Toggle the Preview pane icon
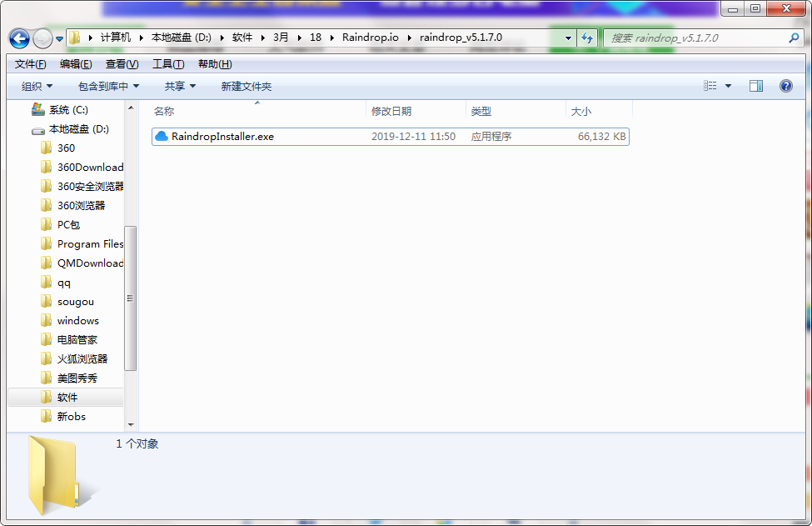The image size is (812, 526). tap(758, 86)
